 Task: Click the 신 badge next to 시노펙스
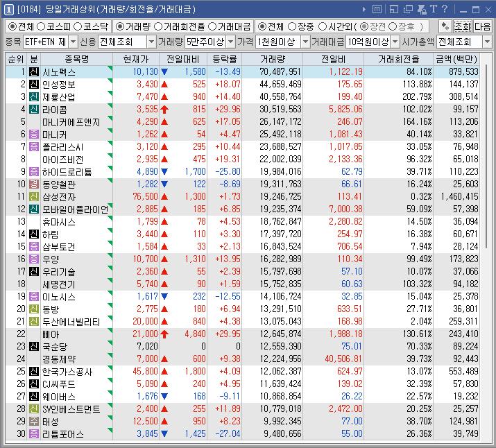pyautogui.click(x=34, y=71)
